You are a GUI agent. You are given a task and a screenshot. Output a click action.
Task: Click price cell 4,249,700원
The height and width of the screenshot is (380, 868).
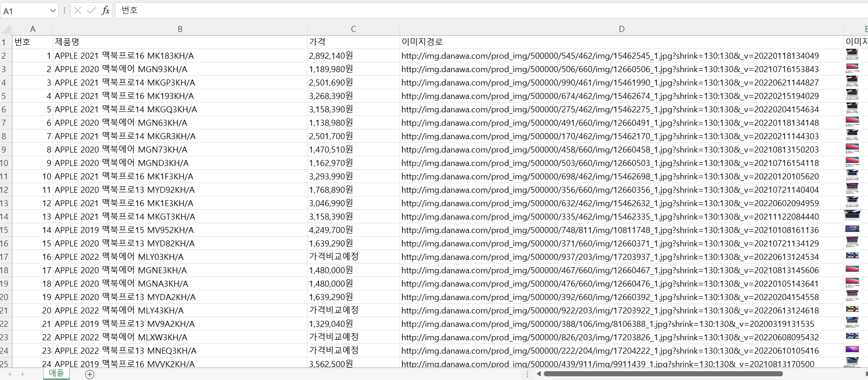coord(353,230)
